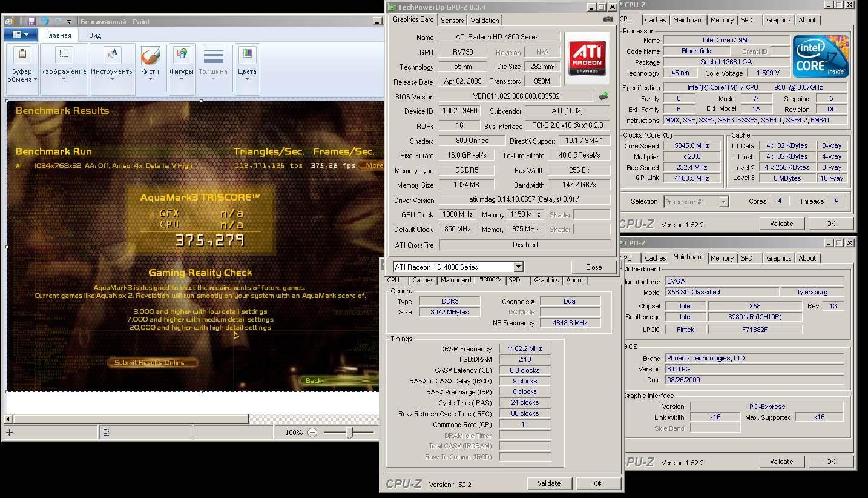Click the Paint palette icon in the title bar
Screen dimensions: 868x498
point(9,21)
